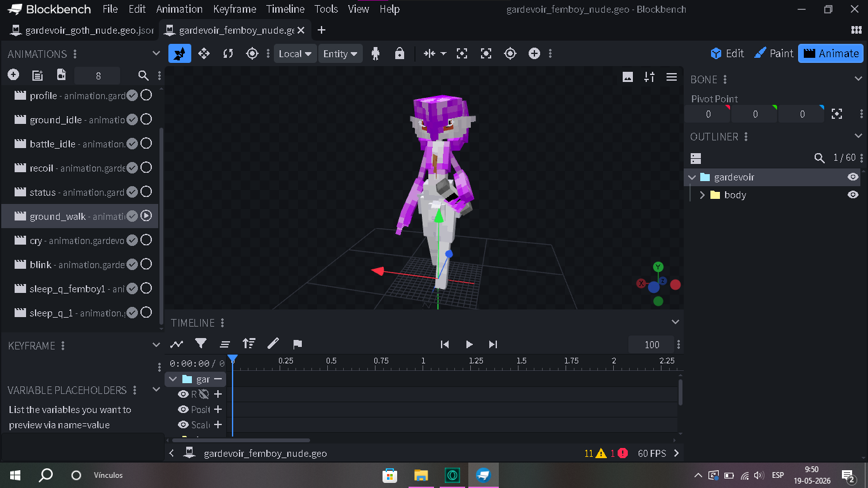The width and height of the screenshot is (868, 488).
Task: Switch to Edit mode
Action: [x=728, y=53]
